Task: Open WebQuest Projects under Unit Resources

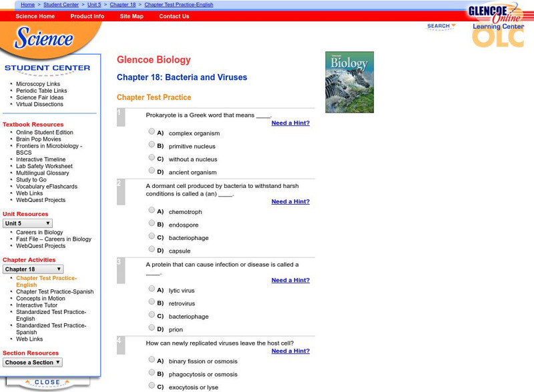Action: click(x=41, y=246)
